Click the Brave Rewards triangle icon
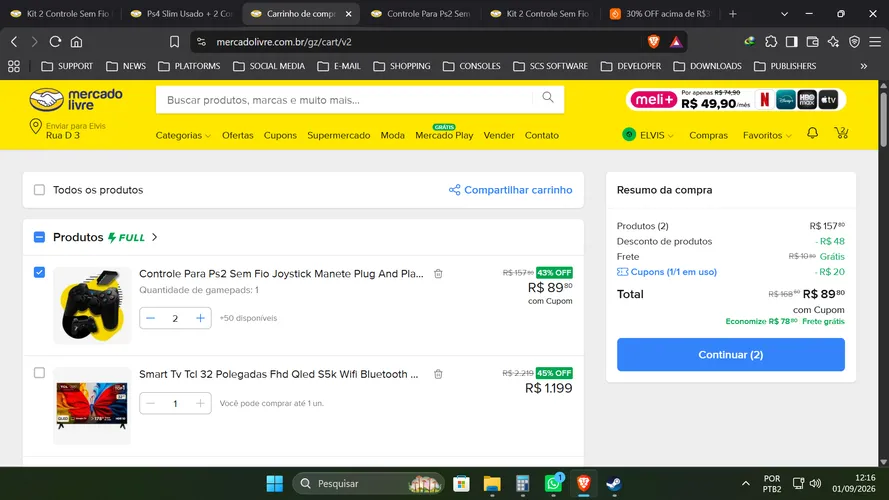 [x=676, y=42]
